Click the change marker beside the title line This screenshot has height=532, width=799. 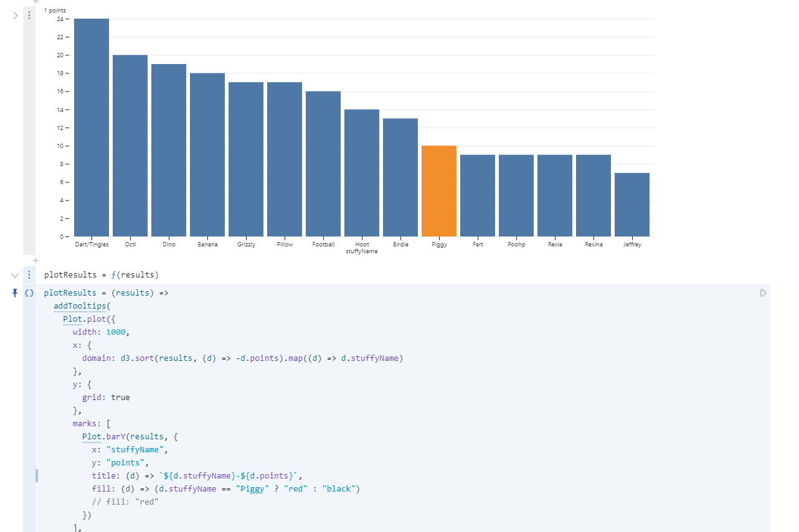37,476
